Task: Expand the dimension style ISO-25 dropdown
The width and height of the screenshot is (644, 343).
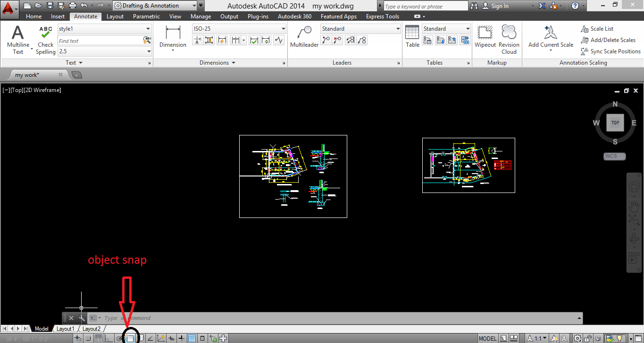Action: coord(282,28)
